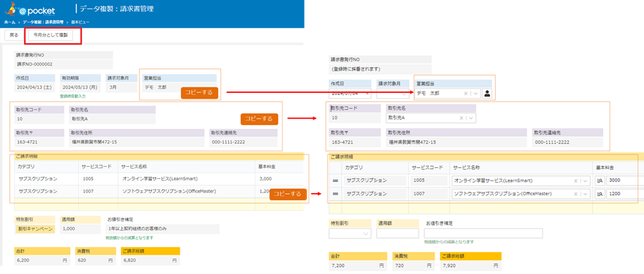Click the empty お値引き補足 text field

484,233
